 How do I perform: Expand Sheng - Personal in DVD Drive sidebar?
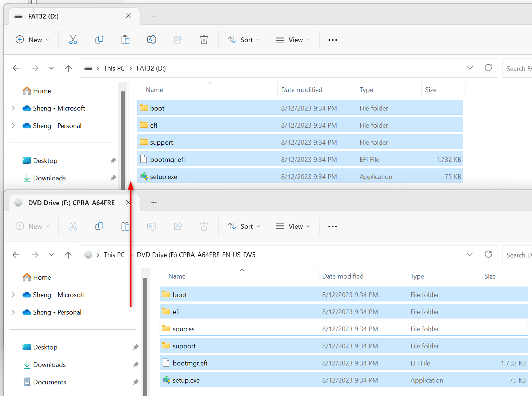pos(13,312)
